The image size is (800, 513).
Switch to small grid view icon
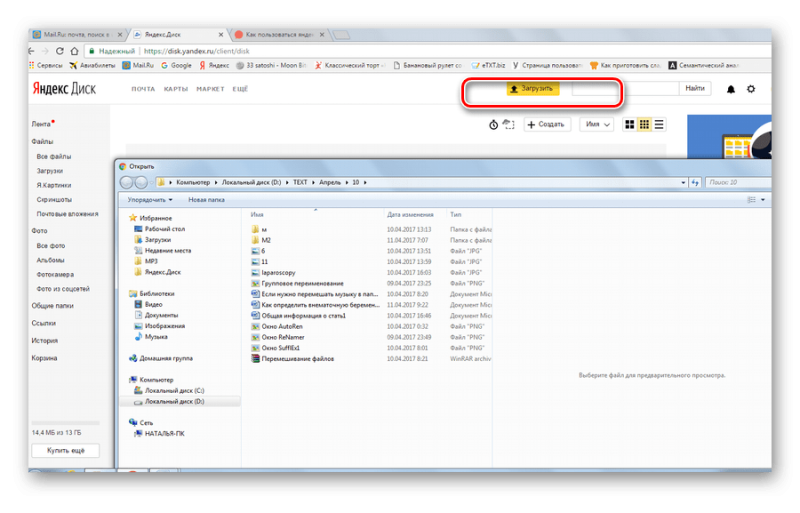[x=644, y=125]
